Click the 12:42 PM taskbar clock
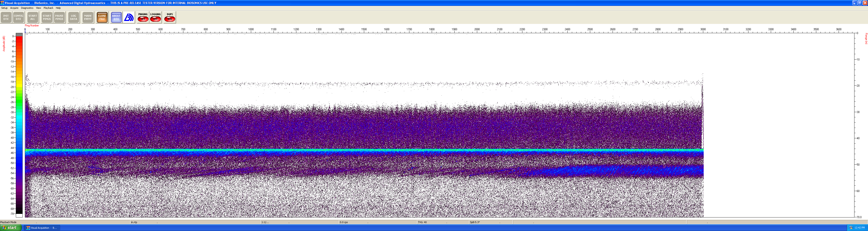868x231 pixels. pyautogui.click(x=860, y=228)
